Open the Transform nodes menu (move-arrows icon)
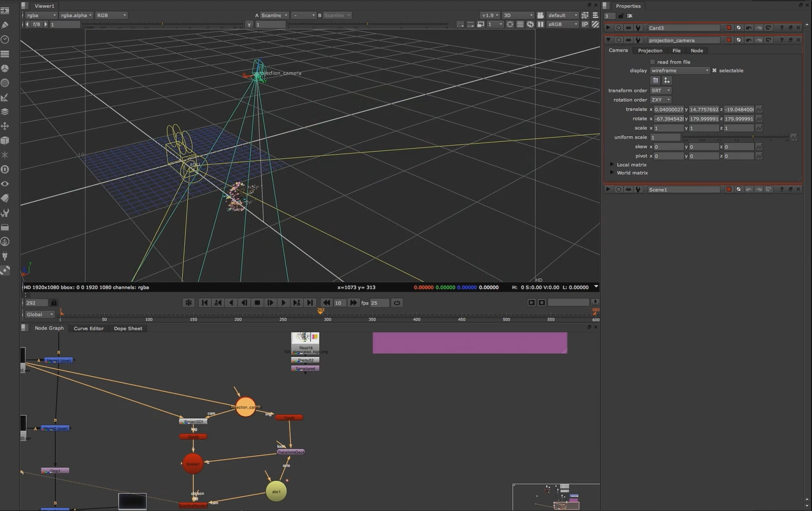This screenshot has width=812, height=511. click(6, 126)
